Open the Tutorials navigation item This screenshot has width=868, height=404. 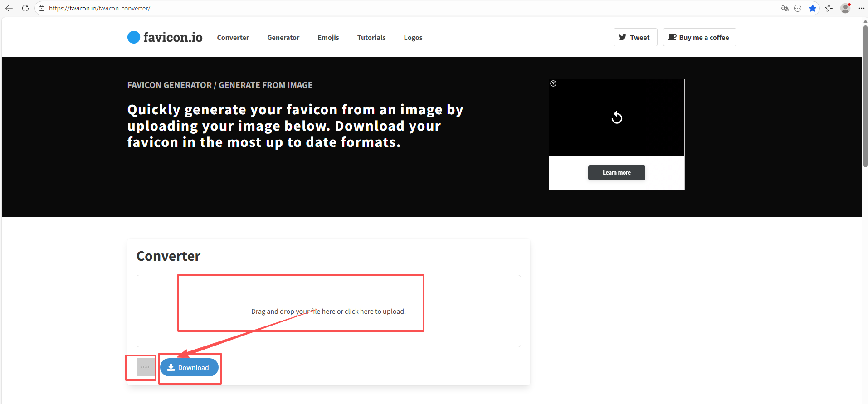(371, 38)
